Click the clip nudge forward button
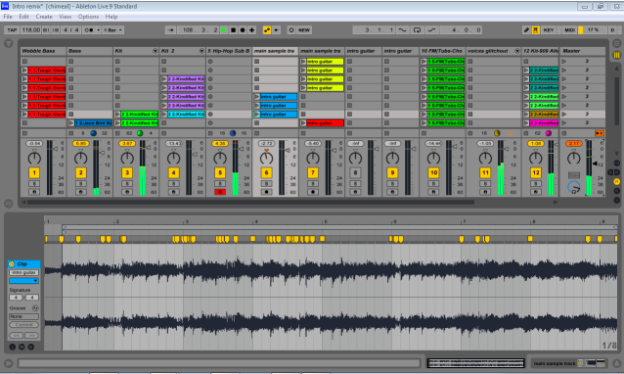 [x=32, y=335]
